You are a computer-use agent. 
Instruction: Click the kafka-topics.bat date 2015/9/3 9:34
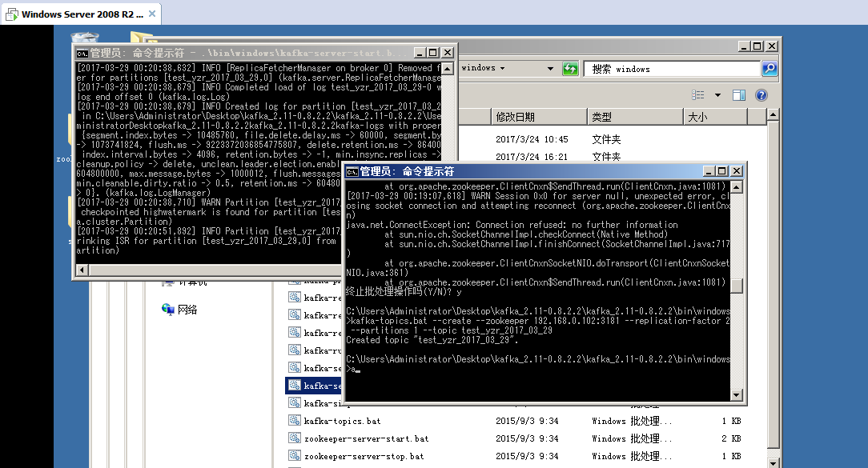point(527,421)
